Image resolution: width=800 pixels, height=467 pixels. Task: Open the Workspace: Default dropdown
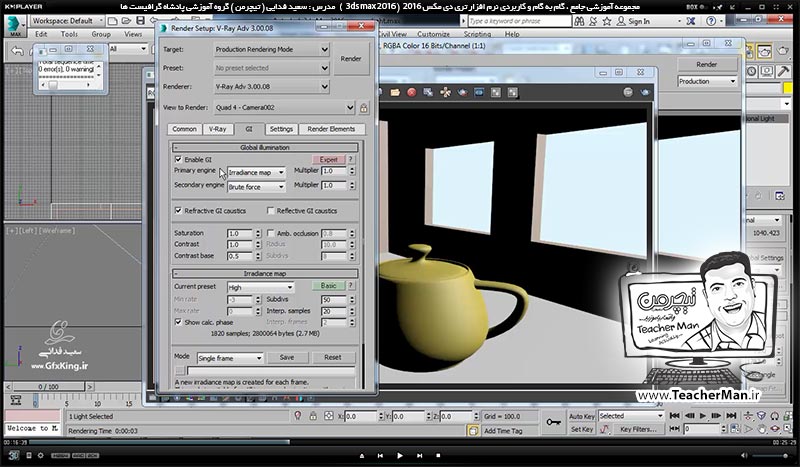coord(66,21)
